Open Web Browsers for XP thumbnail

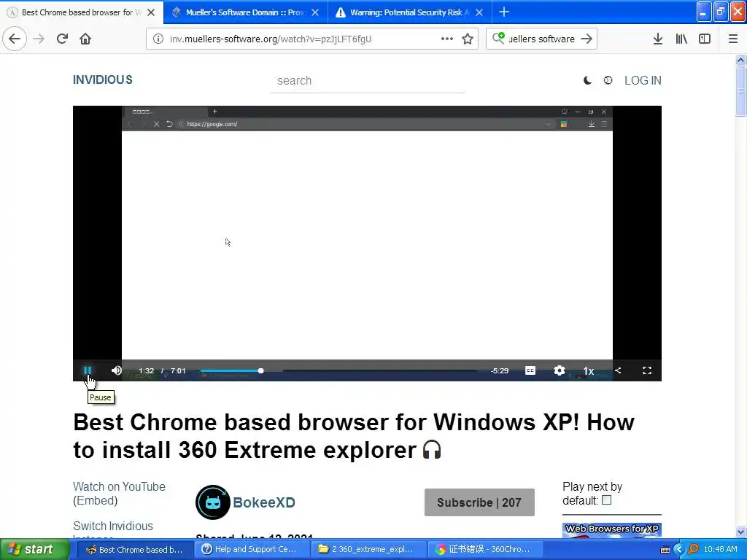[x=612, y=531]
